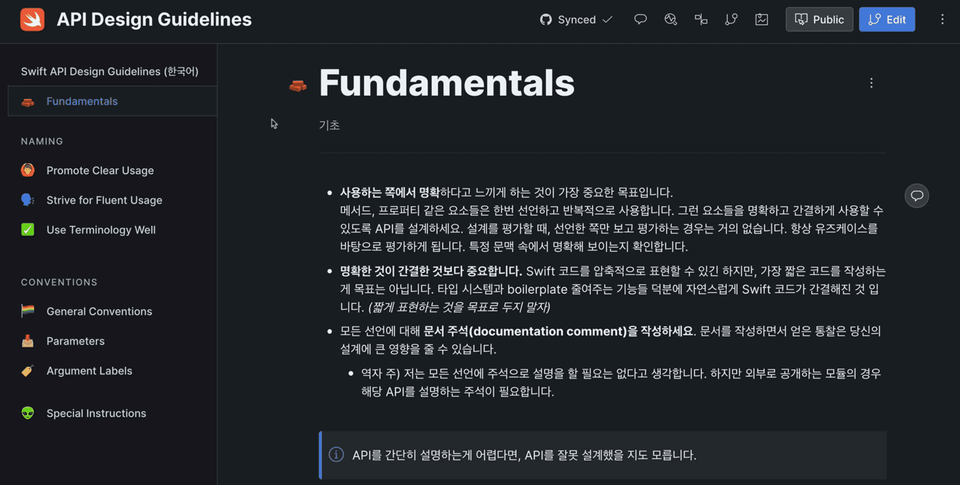960x485 pixels.
Task: Open the Public visibility settings
Action: click(x=819, y=19)
